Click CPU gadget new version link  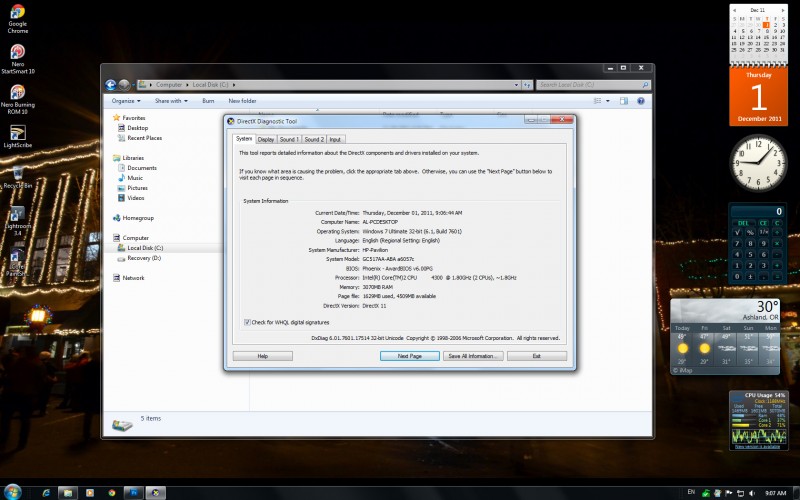click(757, 446)
